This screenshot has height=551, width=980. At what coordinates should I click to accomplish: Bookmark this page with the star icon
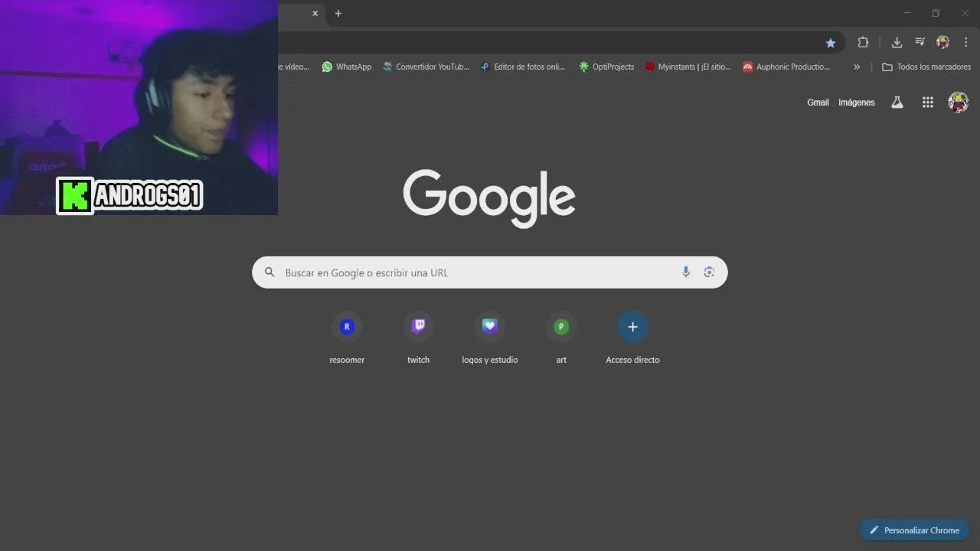831,43
